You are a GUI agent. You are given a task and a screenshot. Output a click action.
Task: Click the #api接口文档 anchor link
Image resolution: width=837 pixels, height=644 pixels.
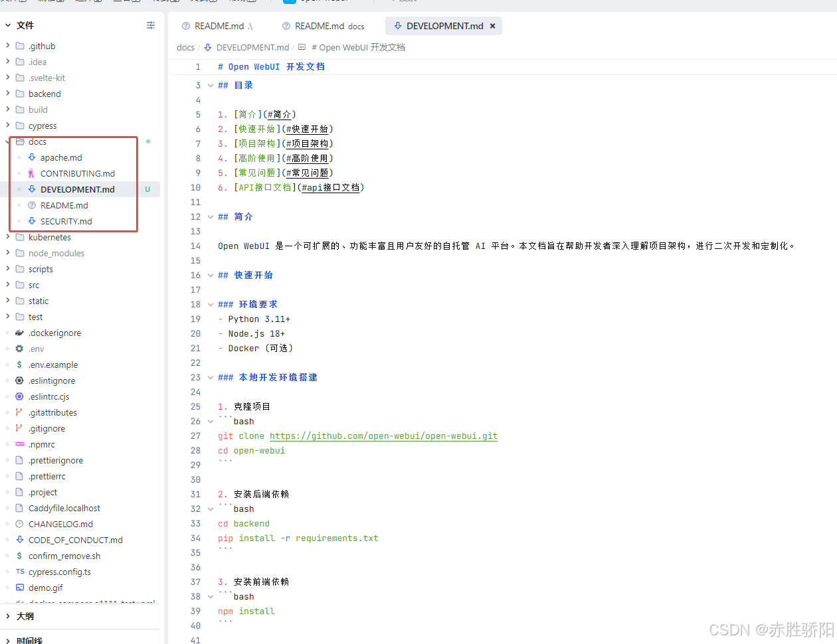(x=330, y=188)
